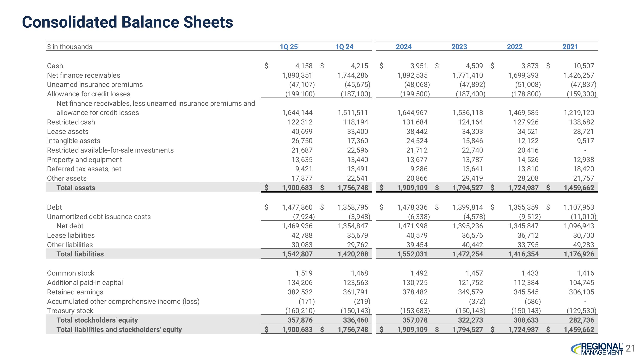Click the Debt row label
Viewport: 644px width, 362px height.
pyautogui.click(x=54, y=207)
